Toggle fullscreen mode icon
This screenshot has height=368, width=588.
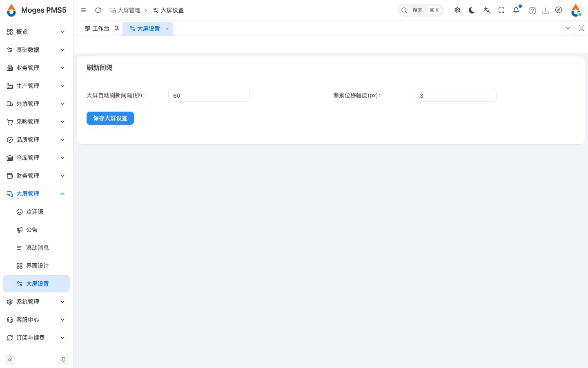(x=501, y=10)
